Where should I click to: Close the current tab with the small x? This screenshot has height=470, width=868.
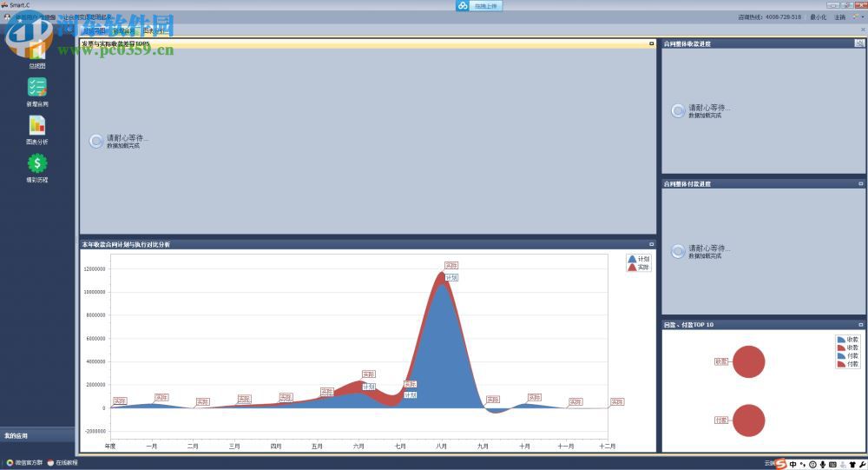click(863, 29)
